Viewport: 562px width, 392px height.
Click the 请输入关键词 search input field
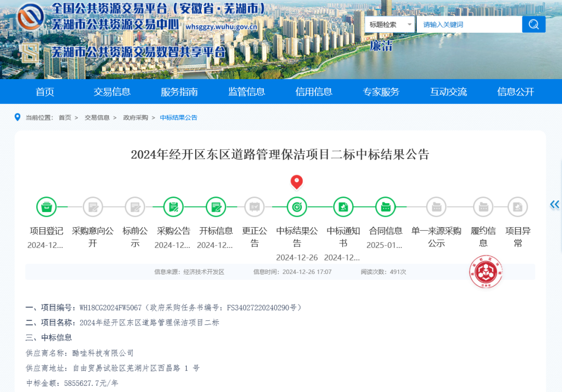click(x=468, y=24)
